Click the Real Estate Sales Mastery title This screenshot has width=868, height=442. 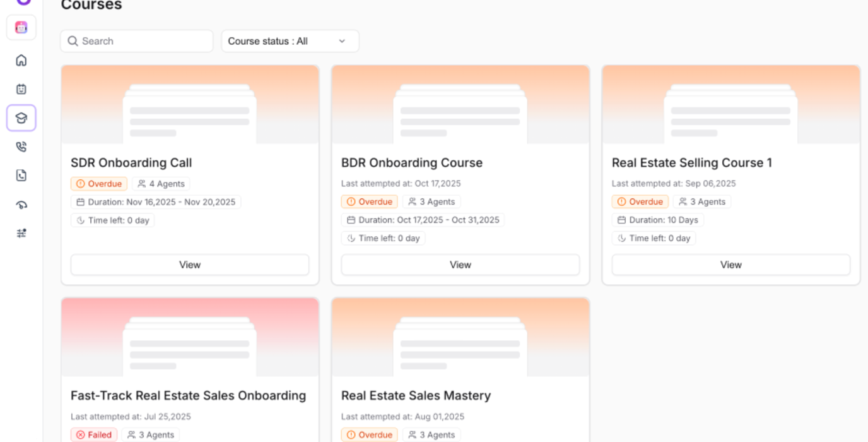click(x=416, y=396)
